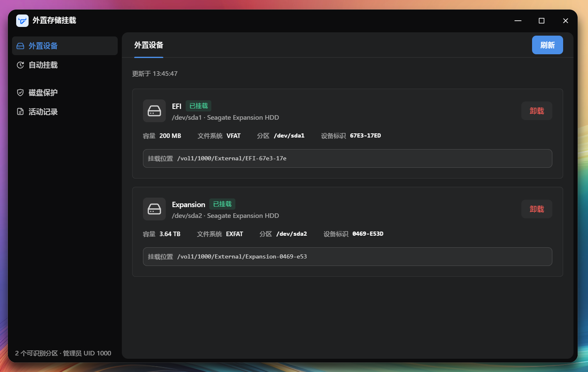Click the shield icon beside 磁盘保护

coord(20,92)
